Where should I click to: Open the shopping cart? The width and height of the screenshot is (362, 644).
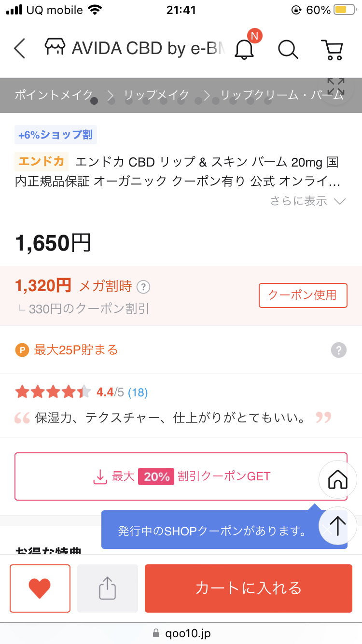click(x=332, y=49)
